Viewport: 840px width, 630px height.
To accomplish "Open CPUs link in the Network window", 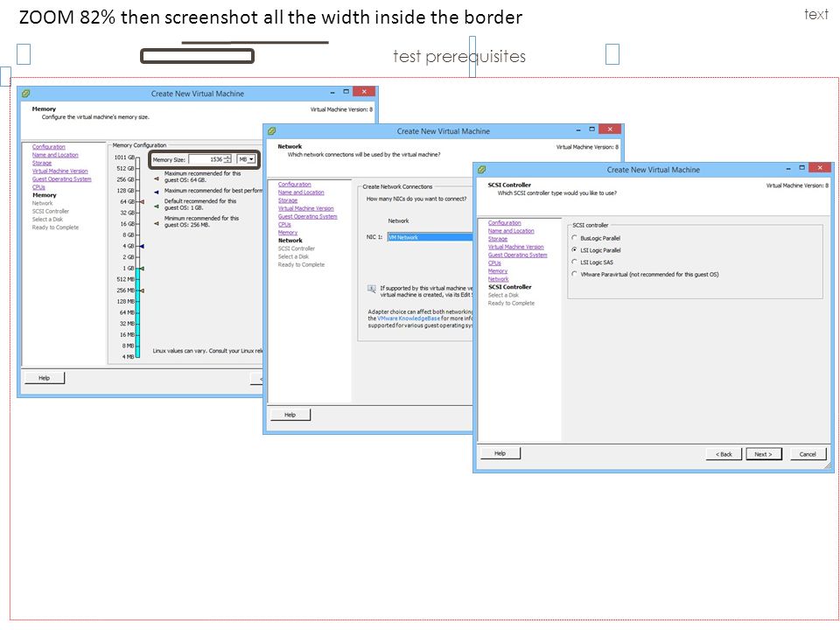I will tap(284, 225).
